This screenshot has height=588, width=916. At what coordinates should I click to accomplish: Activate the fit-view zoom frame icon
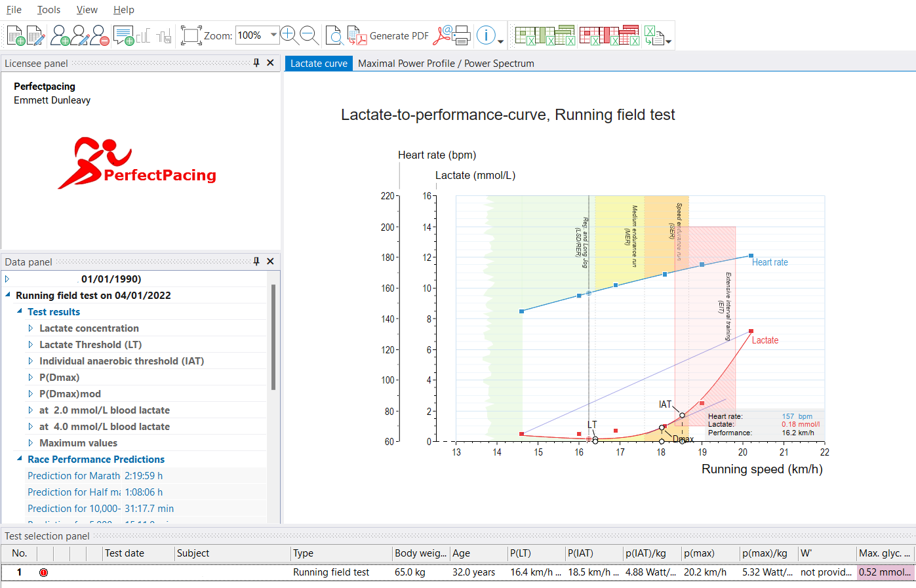(x=189, y=35)
